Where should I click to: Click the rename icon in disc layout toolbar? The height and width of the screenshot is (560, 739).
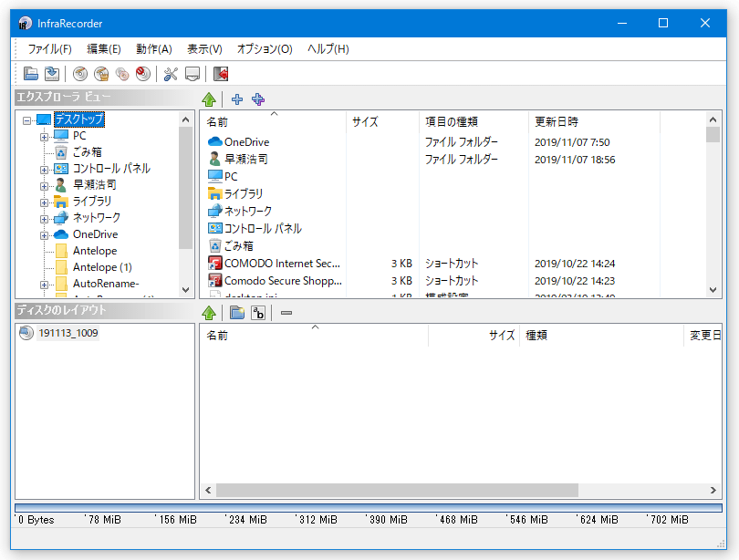[258, 313]
